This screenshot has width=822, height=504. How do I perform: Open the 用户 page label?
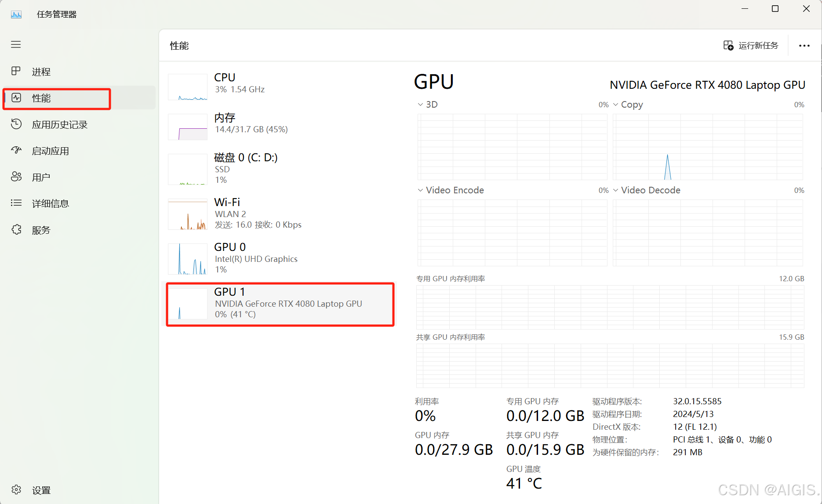41,178
